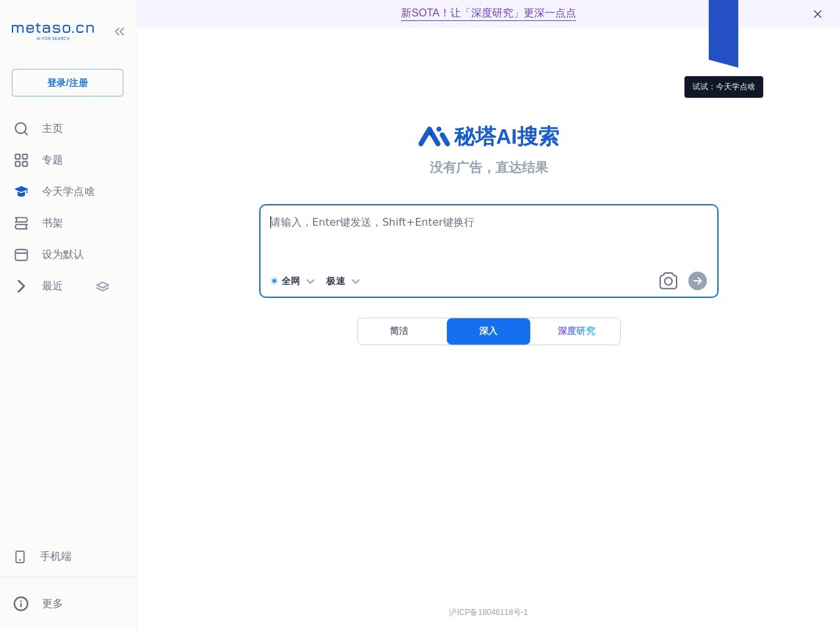Viewport: 840px width, 630px height.
Task: Collapse the sidebar with the double-chevron
Action: pyautogui.click(x=119, y=31)
